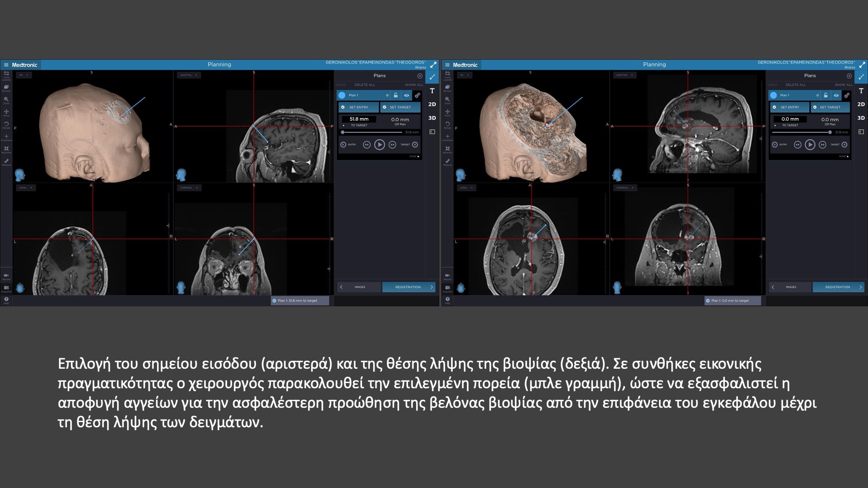The height and width of the screenshot is (488, 868).
Task: Click Set Target checked button in left window
Action: click(x=400, y=107)
